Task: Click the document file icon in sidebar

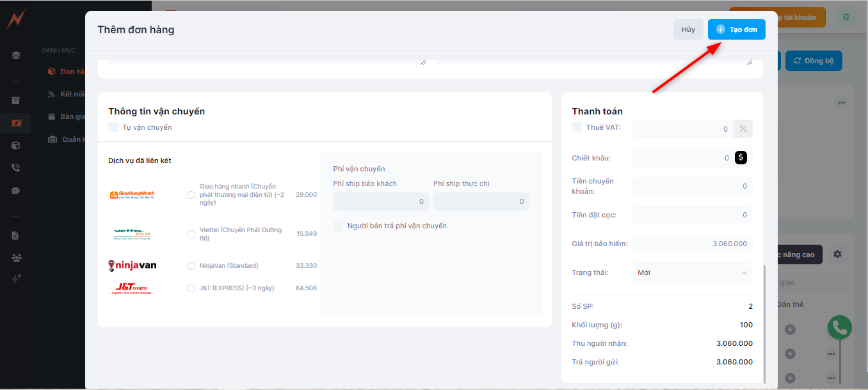Action: tap(16, 235)
